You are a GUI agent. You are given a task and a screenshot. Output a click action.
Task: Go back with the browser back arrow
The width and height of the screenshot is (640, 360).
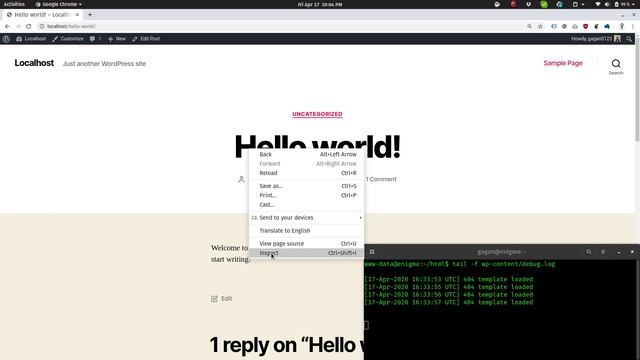(7, 26)
